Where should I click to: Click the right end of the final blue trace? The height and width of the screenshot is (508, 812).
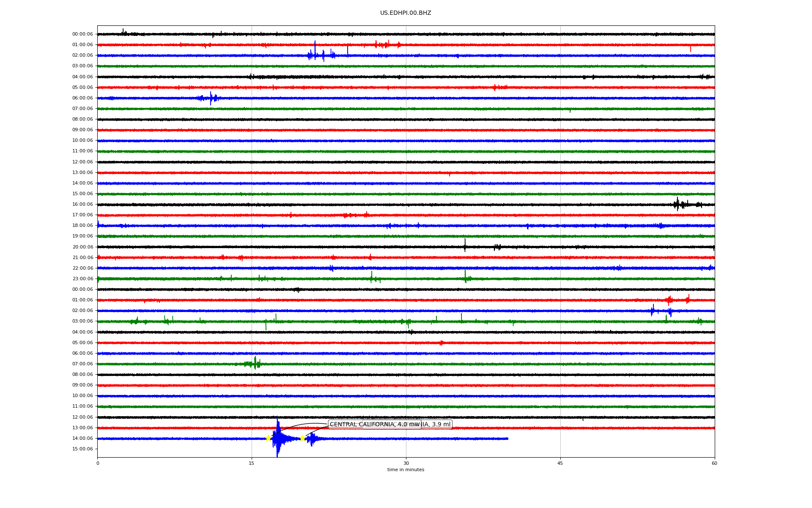pyautogui.click(x=507, y=439)
